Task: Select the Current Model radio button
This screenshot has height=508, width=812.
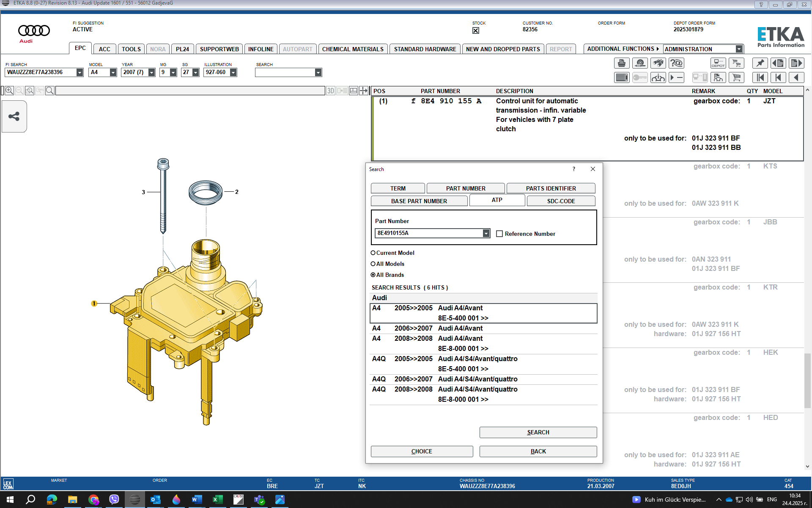Action: tap(373, 253)
